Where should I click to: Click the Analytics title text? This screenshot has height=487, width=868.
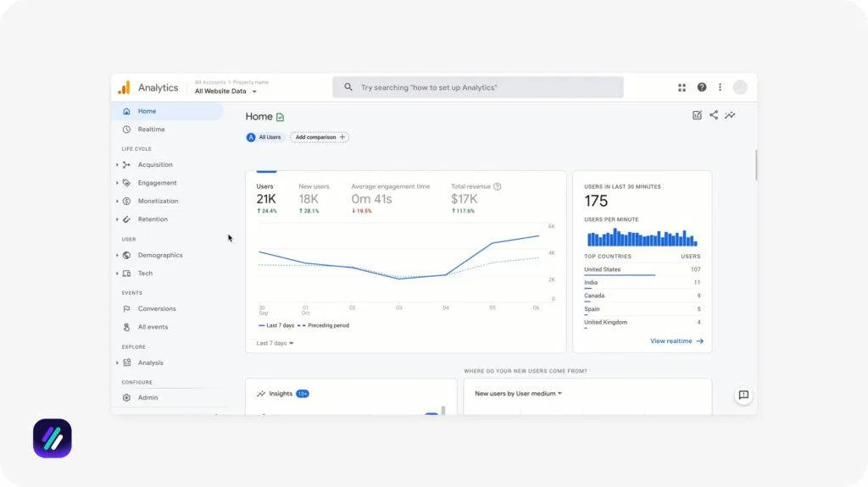coord(158,87)
